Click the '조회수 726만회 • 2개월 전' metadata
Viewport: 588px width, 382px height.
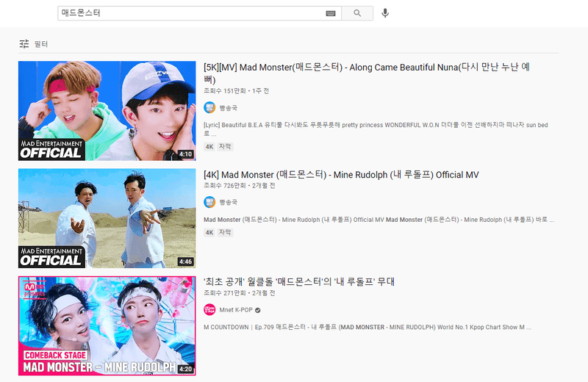coord(240,186)
